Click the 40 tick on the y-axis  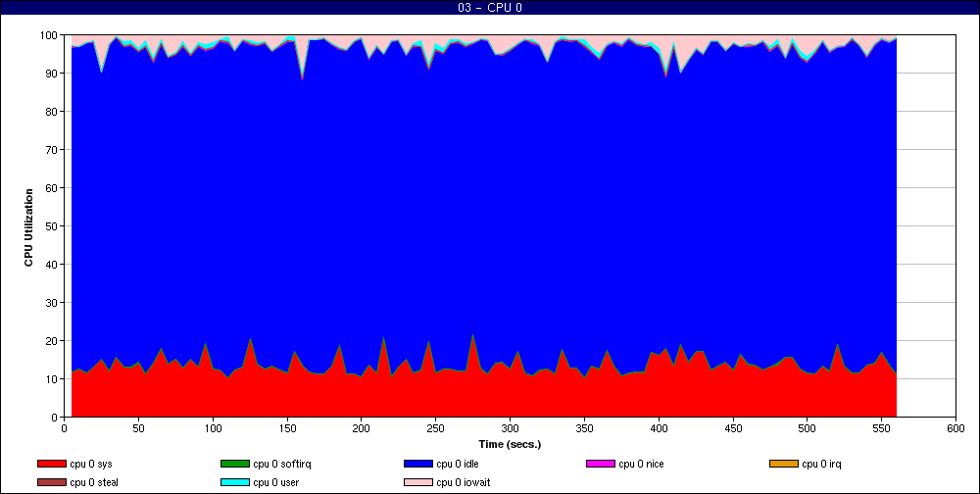click(x=53, y=265)
